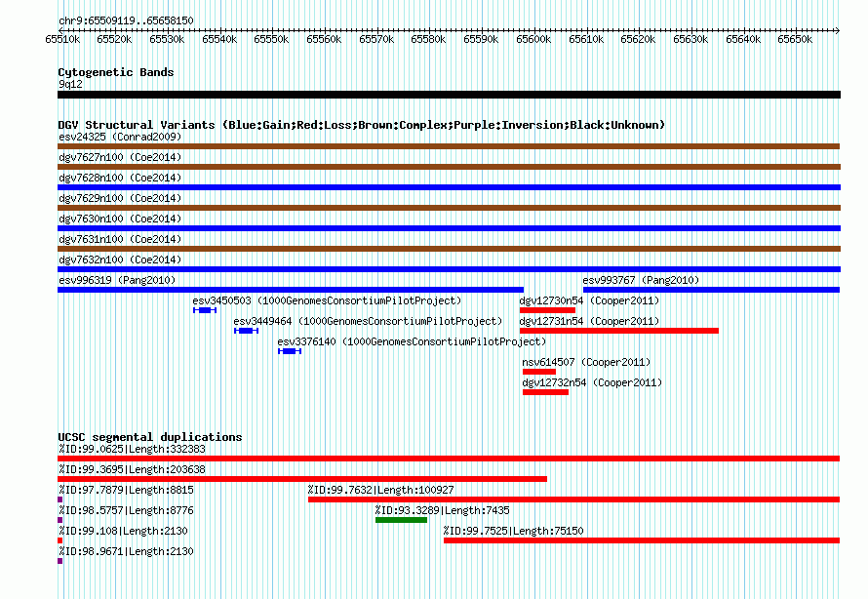Click the red %ID:99.108 duplication marker
Screen dimensions: 868x599
(x=59, y=540)
